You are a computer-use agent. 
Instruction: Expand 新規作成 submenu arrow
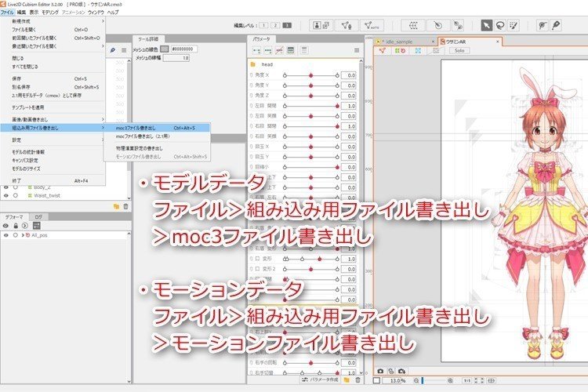click(x=103, y=21)
